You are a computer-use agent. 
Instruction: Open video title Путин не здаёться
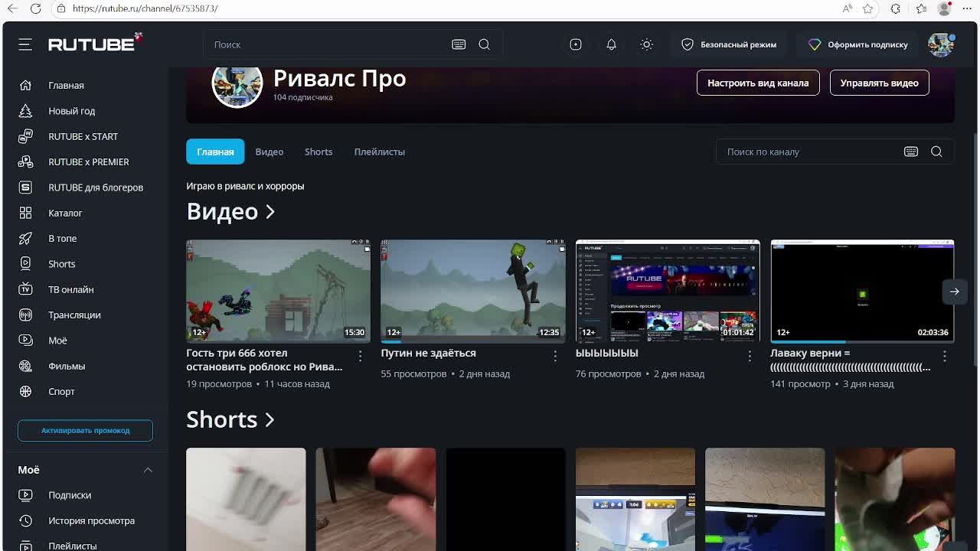point(429,353)
